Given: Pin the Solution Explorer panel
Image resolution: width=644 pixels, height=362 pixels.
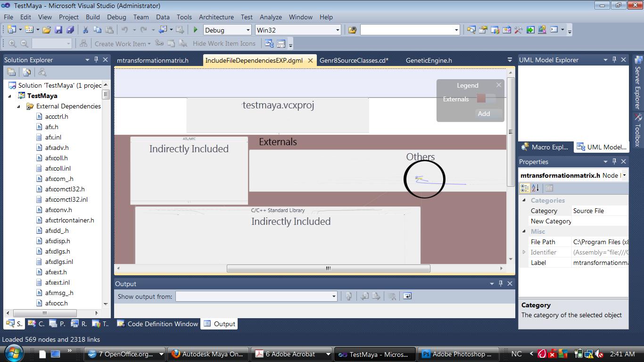Looking at the screenshot, I should (x=96, y=60).
